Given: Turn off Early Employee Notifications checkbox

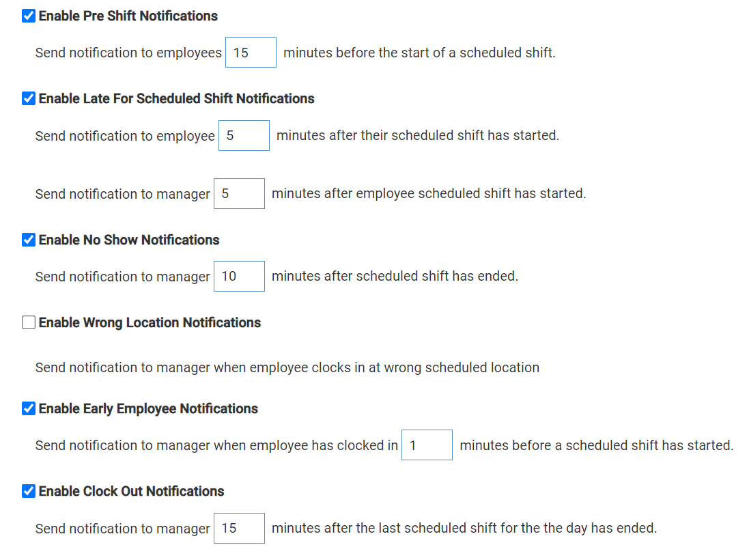Looking at the screenshot, I should point(29,408).
